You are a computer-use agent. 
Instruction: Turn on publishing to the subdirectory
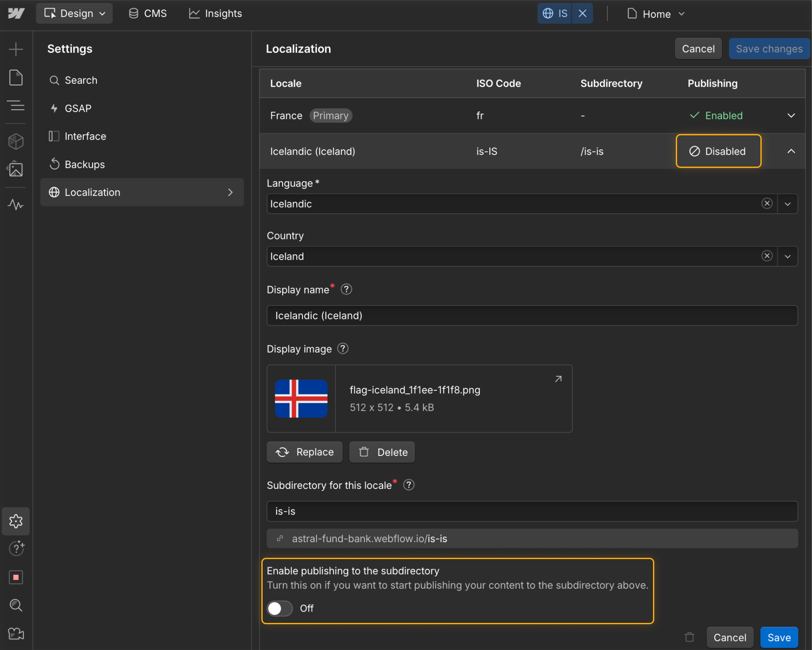point(279,608)
